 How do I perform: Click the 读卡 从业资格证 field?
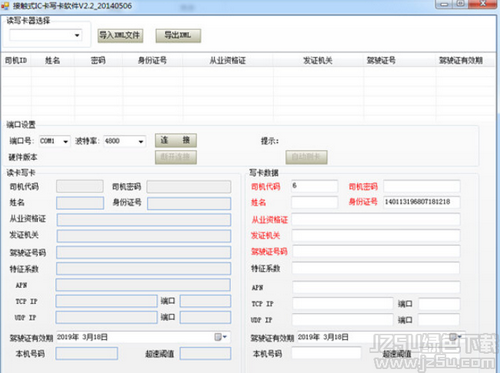click(x=144, y=220)
